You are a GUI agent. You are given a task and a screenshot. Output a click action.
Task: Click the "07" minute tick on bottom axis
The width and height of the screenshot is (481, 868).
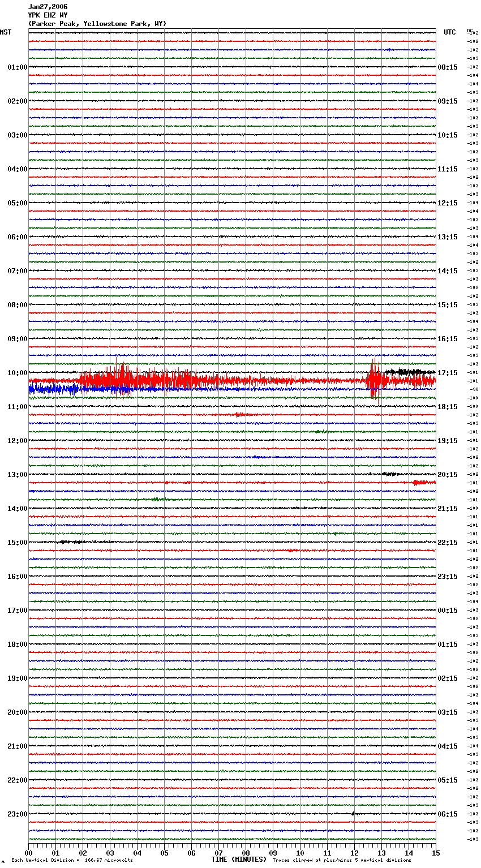pyautogui.click(x=218, y=853)
